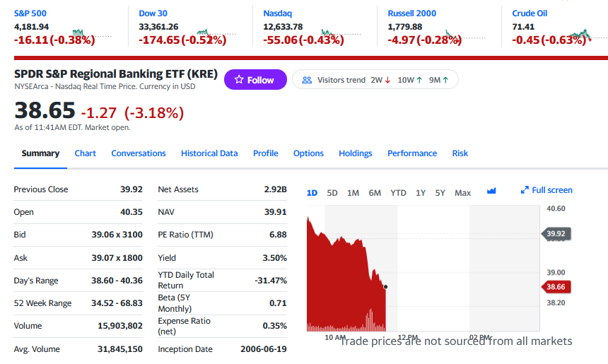Viewport: 608px width, 364px height.
Task: Open the Dow 30 index link
Action: [153, 13]
